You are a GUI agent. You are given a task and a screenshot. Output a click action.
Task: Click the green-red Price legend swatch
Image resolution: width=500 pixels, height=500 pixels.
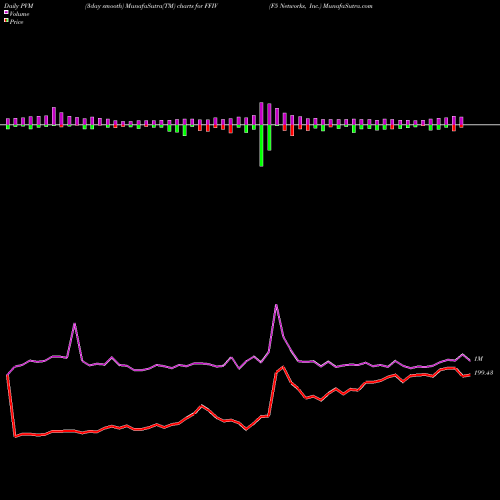pos(6,21)
